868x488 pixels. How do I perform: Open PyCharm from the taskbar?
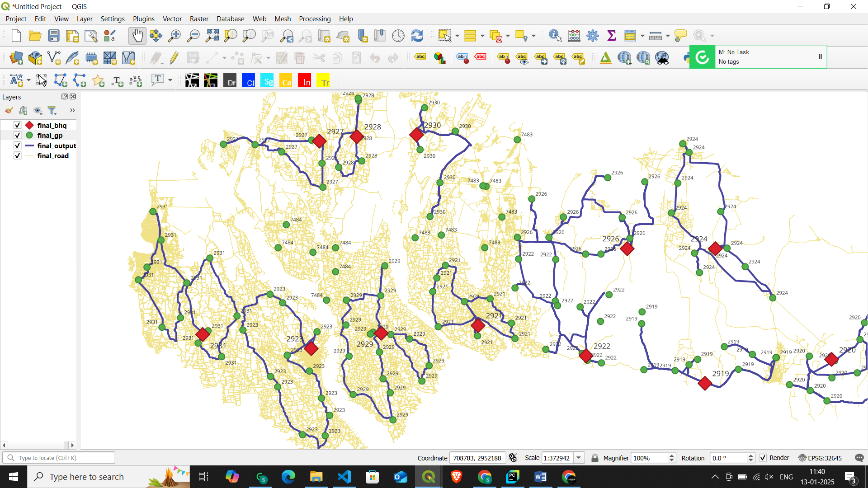(x=513, y=477)
